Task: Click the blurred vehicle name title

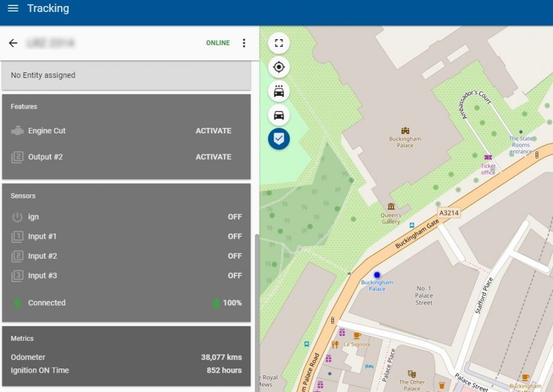Action: point(51,43)
